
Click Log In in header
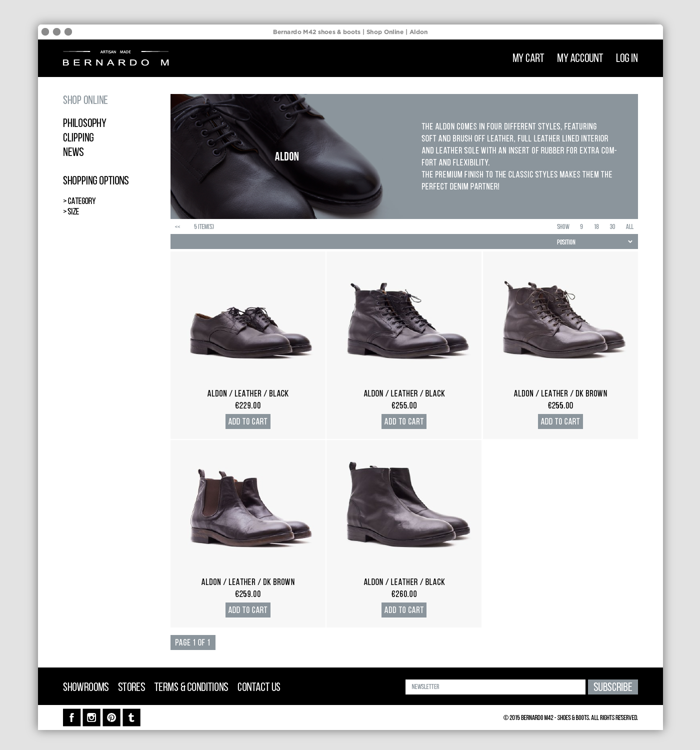[x=627, y=58]
